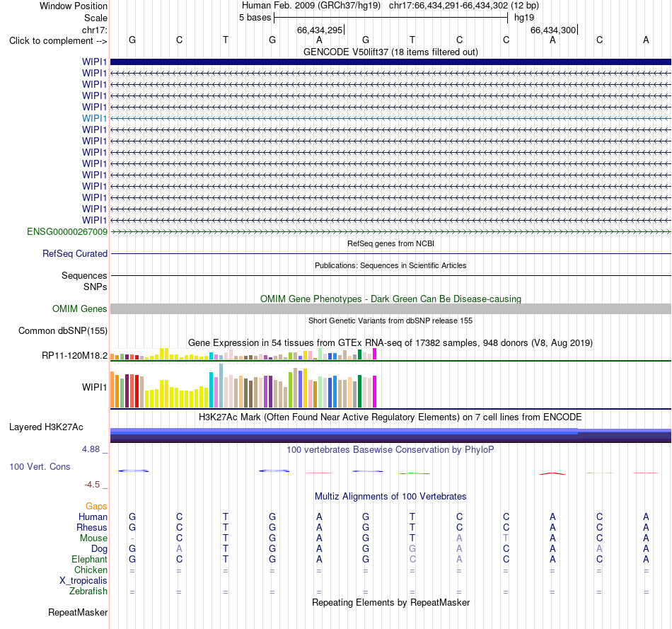The height and width of the screenshot is (629, 672).
Task: Select the Zebrafish alignment row label
Action: [88, 591]
